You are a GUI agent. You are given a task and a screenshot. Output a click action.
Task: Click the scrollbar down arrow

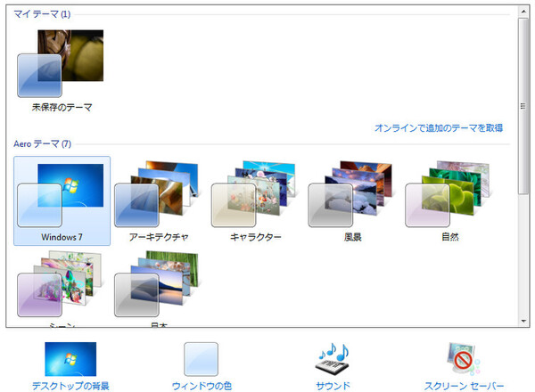[x=523, y=321]
